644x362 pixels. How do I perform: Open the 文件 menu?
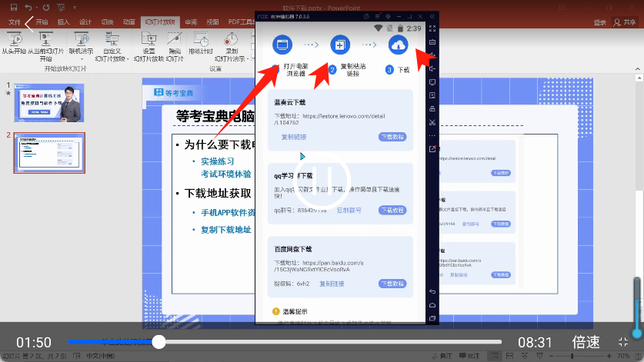point(14,22)
